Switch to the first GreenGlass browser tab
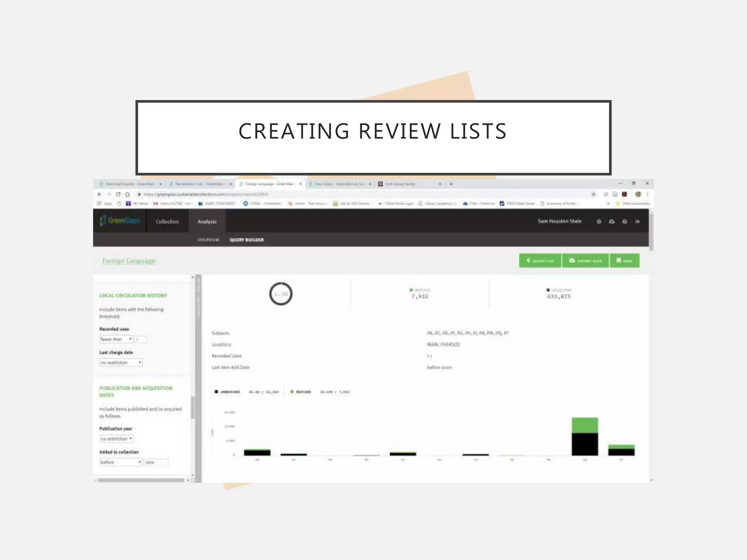 click(x=129, y=184)
